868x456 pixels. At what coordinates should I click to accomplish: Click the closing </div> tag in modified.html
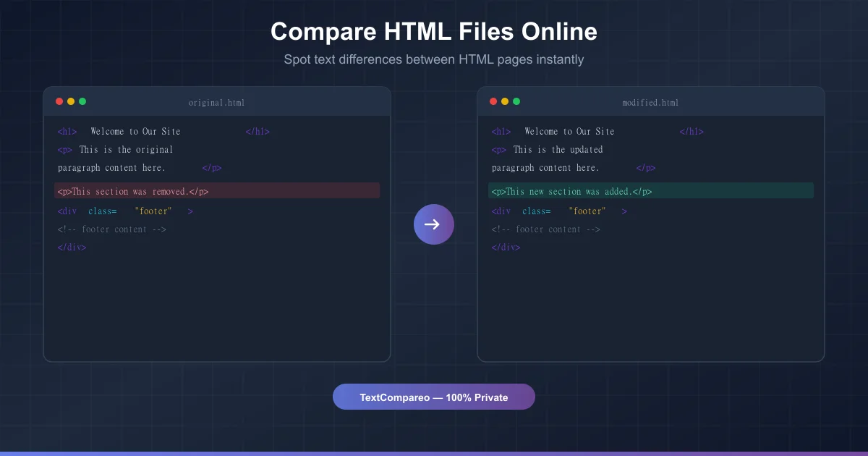point(506,248)
